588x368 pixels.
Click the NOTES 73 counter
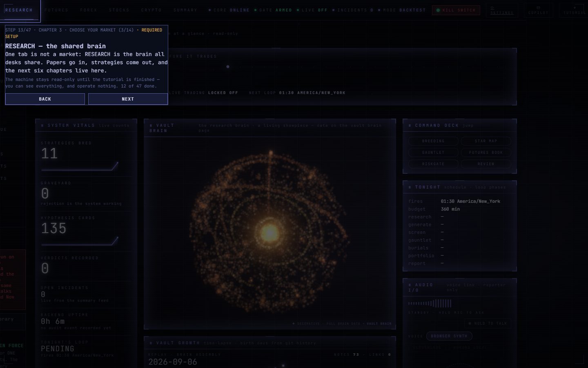tap(347, 355)
